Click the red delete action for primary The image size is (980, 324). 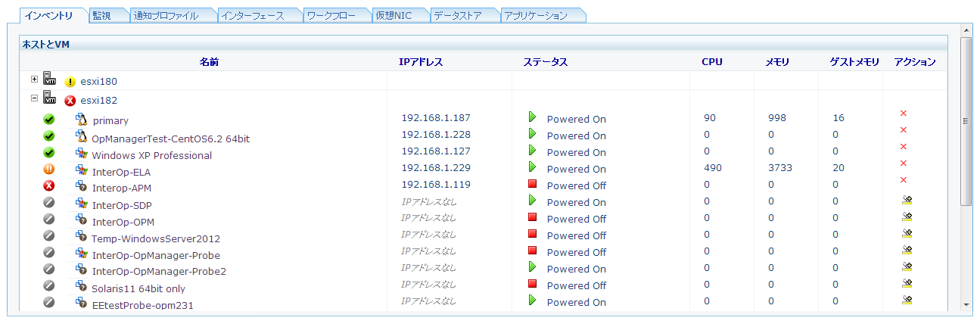[x=903, y=113]
